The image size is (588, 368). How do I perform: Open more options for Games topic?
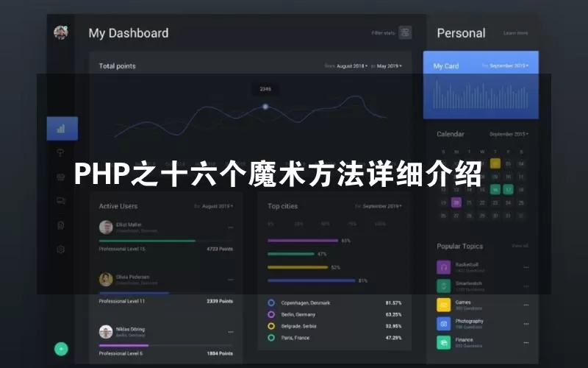(x=526, y=305)
